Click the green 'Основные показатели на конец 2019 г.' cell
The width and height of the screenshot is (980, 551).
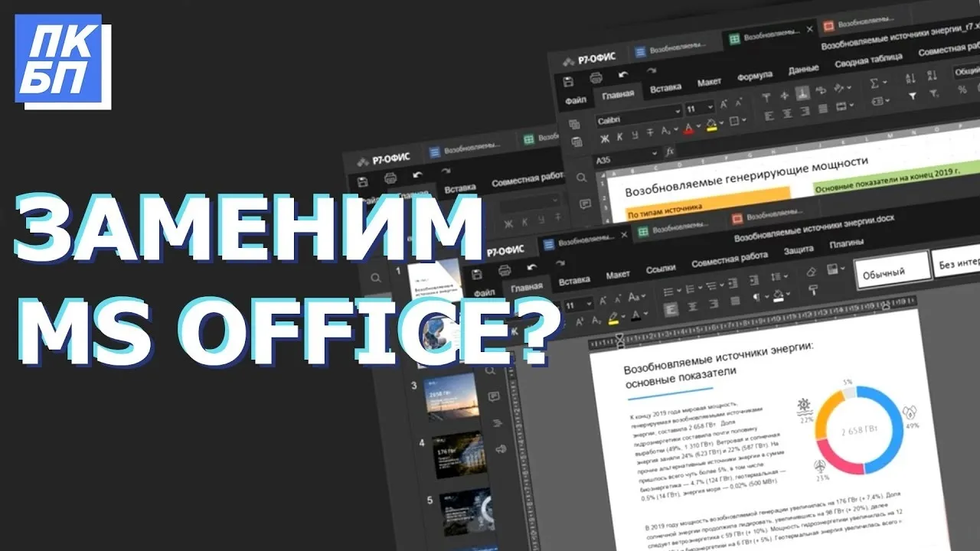(x=896, y=179)
